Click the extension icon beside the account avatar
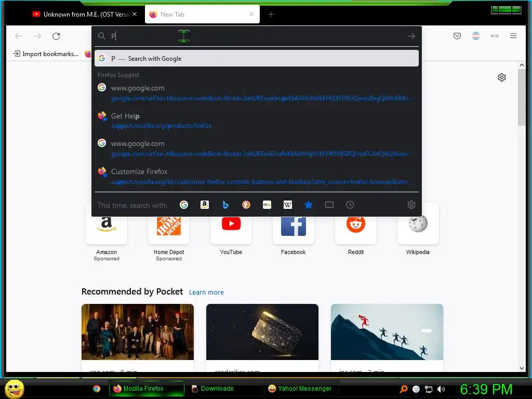 [495, 36]
